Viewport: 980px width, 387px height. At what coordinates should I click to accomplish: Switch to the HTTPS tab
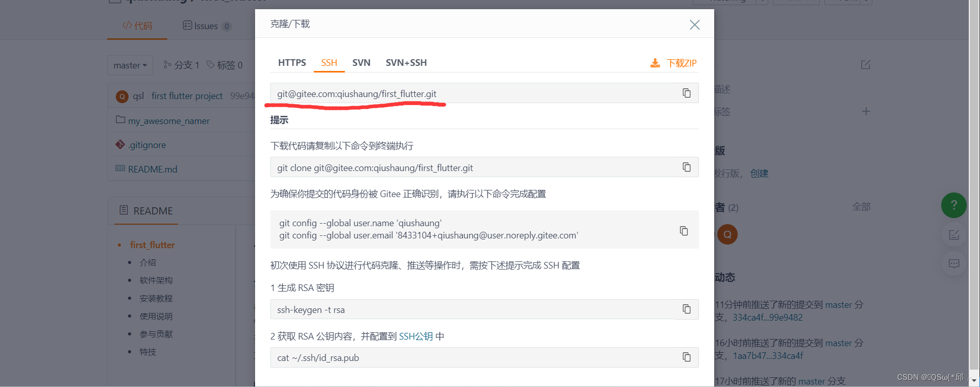click(x=292, y=62)
